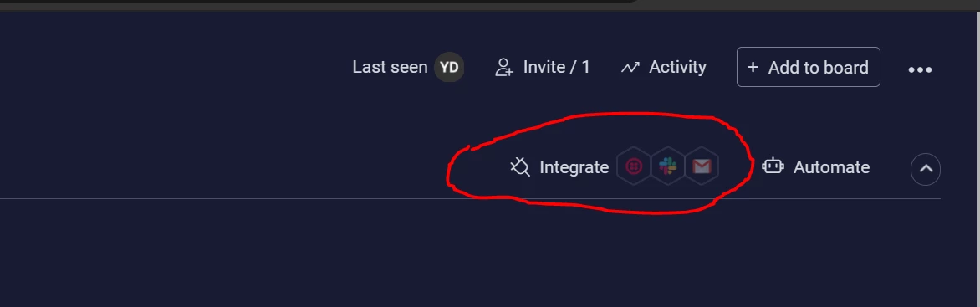This screenshot has width=980, height=307.
Task: Open the Integrate center label
Action: point(574,167)
